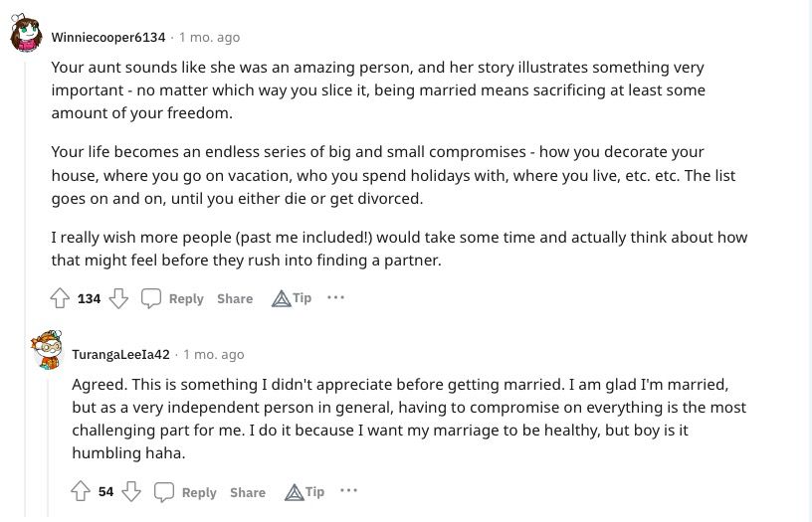Downvote TurangaLeeIa42's reply

tap(132, 491)
